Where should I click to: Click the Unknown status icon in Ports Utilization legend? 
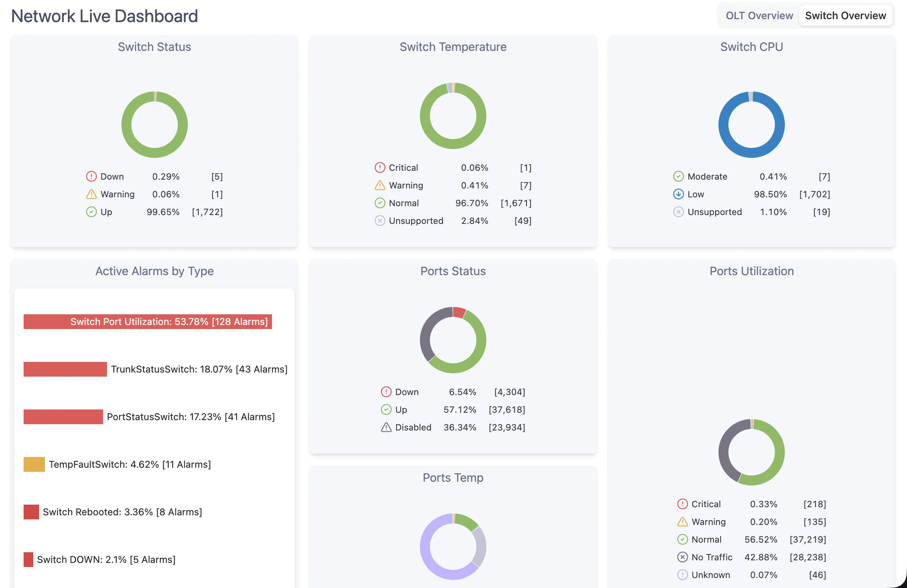click(682, 575)
